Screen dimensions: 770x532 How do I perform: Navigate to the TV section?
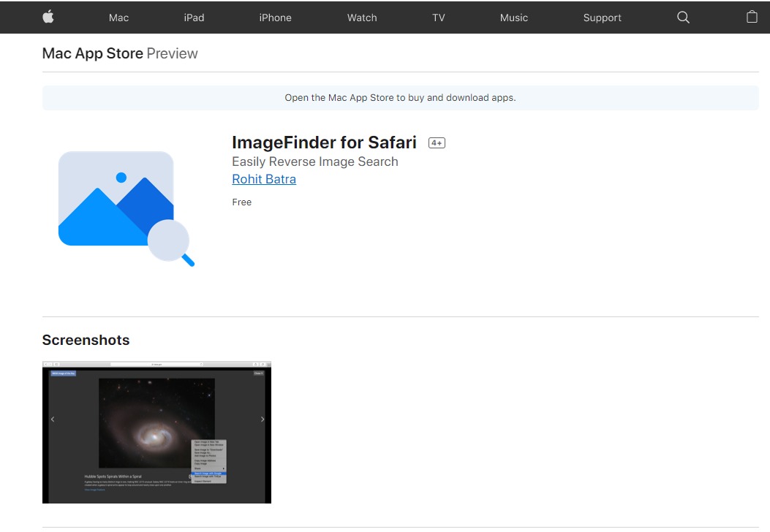tap(438, 18)
